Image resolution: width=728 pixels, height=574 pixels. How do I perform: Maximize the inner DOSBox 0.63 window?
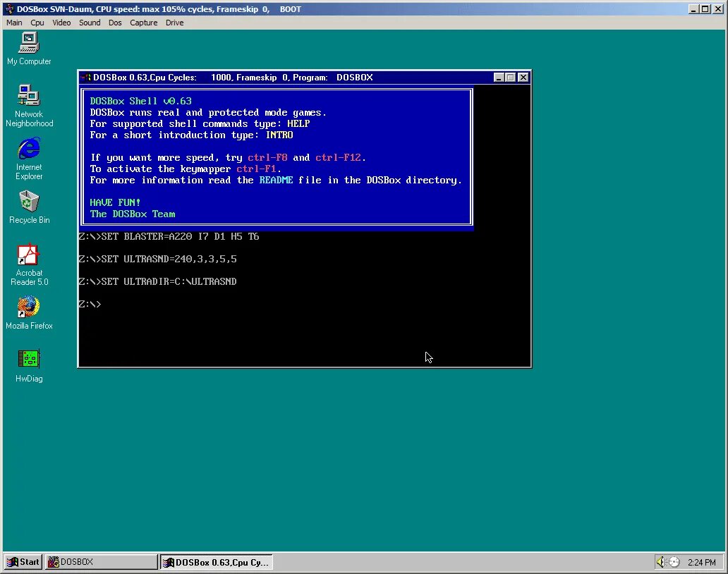coord(510,78)
